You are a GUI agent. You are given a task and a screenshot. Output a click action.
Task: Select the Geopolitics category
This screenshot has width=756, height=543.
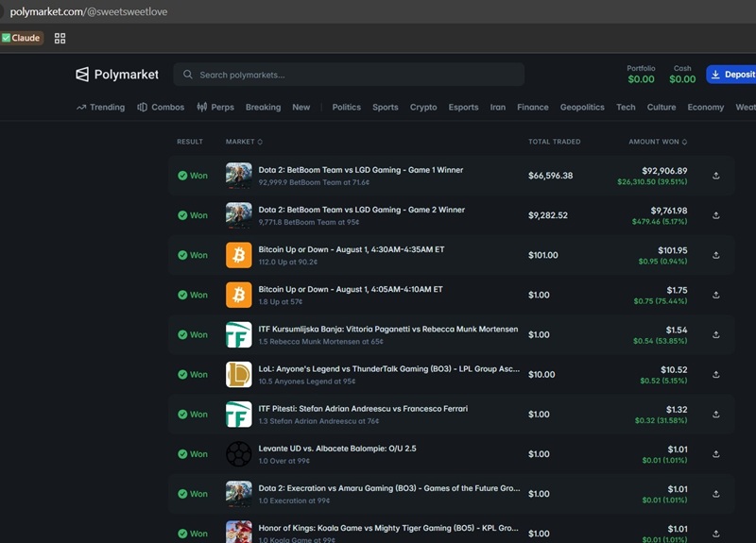(x=582, y=107)
